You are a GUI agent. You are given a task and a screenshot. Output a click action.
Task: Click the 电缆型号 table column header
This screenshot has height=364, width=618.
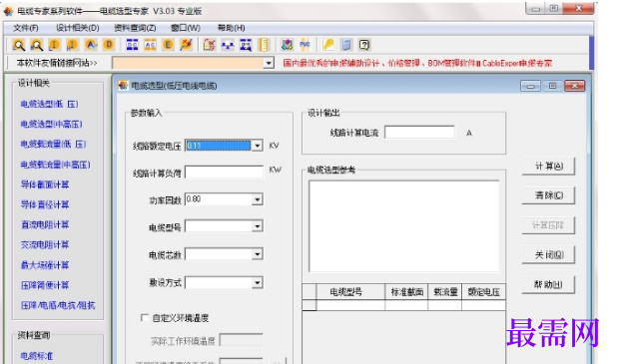tap(350, 292)
